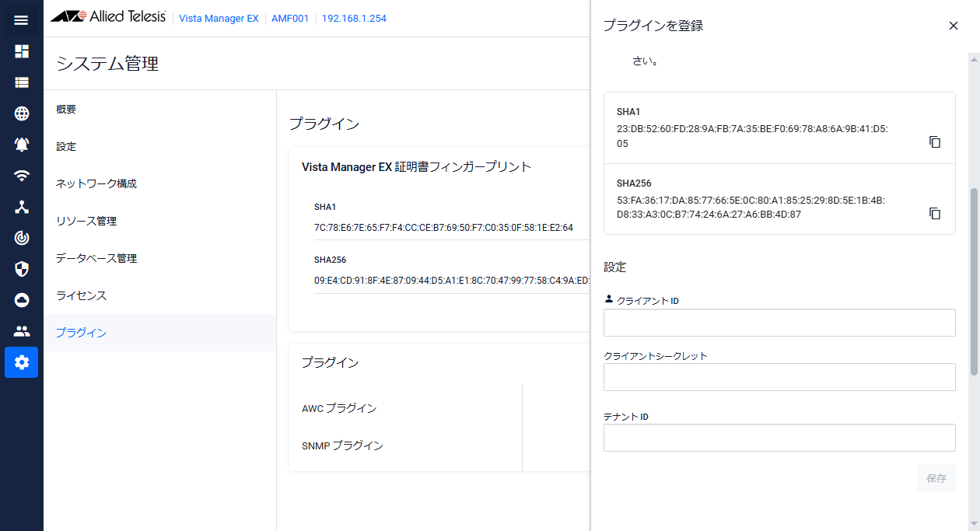980x531 pixels.
Task: Click the 保存 button
Action: coord(936,478)
